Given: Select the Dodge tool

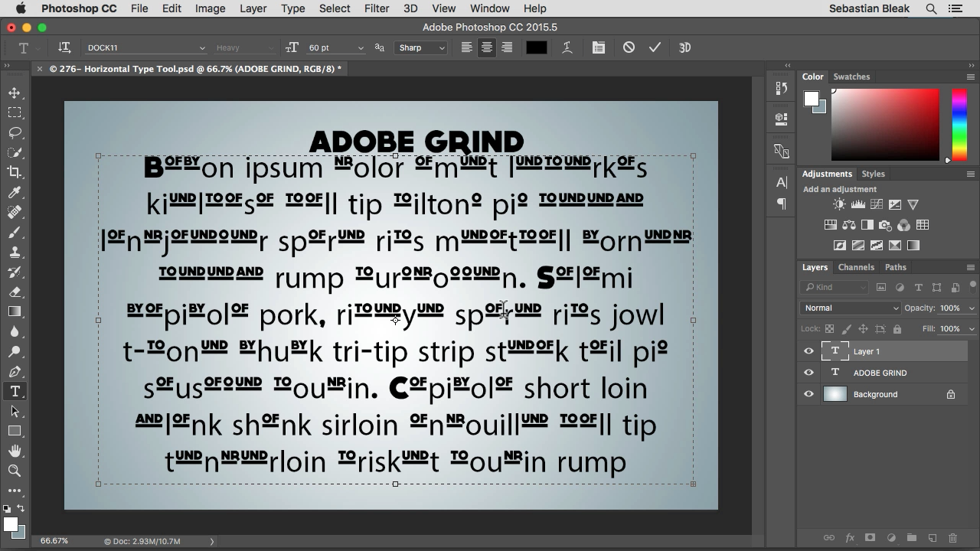Looking at the screenshot, I should pyautogui.click(x=15, y=351).
